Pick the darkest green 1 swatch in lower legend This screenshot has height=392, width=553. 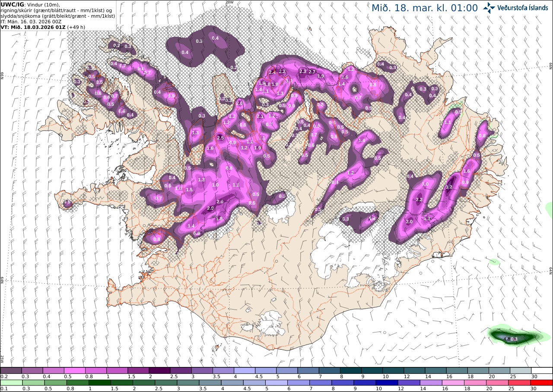point(99,383)
